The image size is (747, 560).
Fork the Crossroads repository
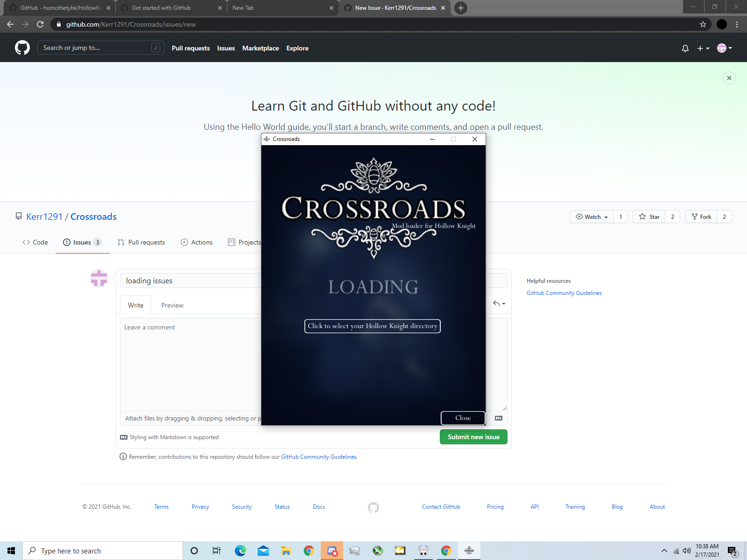701,217
